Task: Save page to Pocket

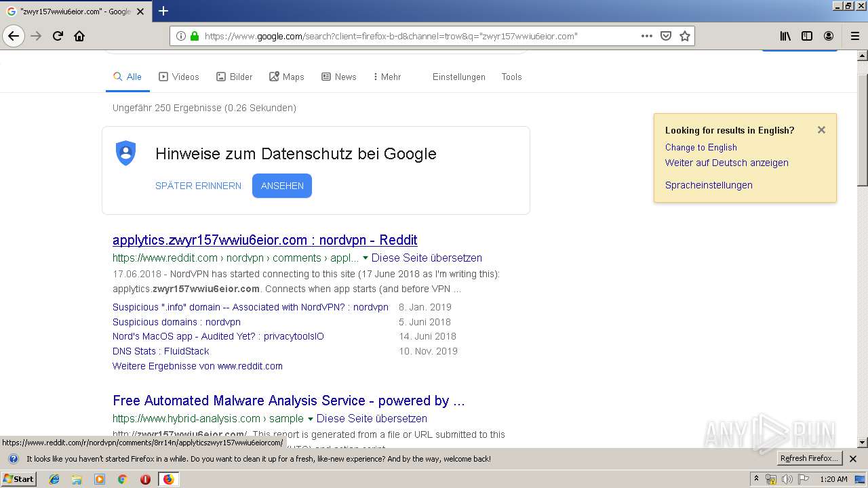Action: pos(666,36)
